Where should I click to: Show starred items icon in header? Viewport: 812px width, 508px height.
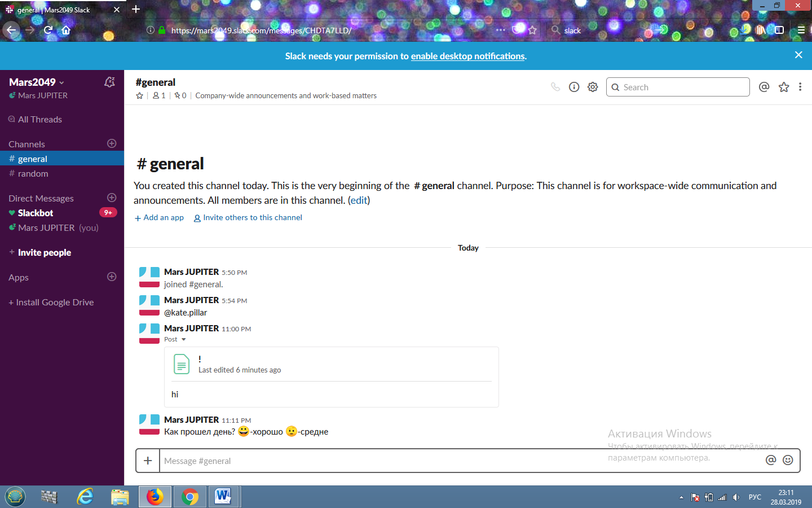click(784, 87)
